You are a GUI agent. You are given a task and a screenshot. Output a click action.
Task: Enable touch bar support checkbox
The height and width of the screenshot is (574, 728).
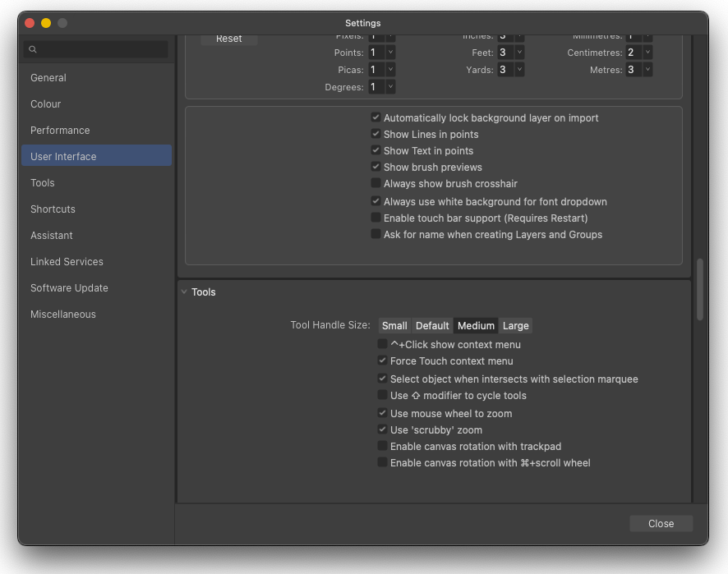pyautogui.click(x=376, y=218)
